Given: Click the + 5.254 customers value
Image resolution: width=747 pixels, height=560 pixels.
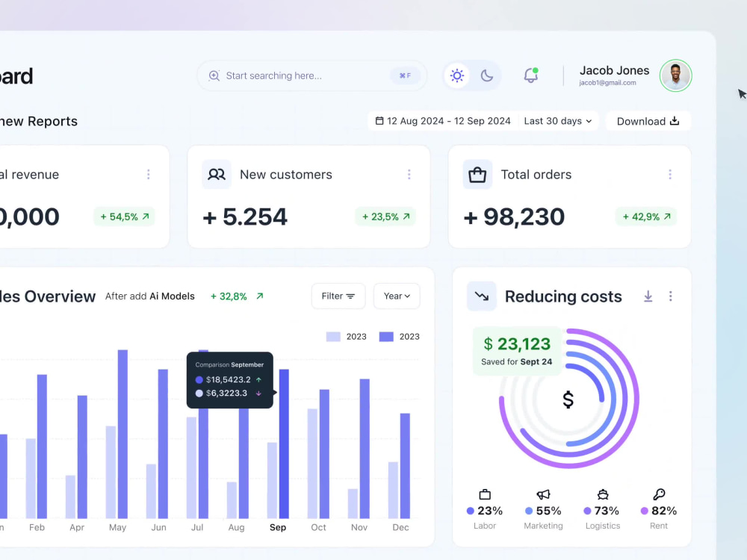Looking at the screenshot, I should coord(245,217).
